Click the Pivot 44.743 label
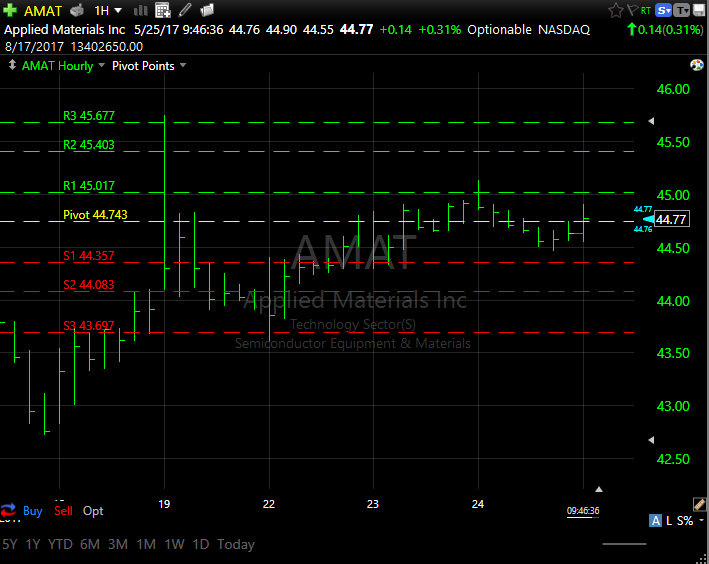709x564 pixels. pyautogui.click(x=95, y=215)
